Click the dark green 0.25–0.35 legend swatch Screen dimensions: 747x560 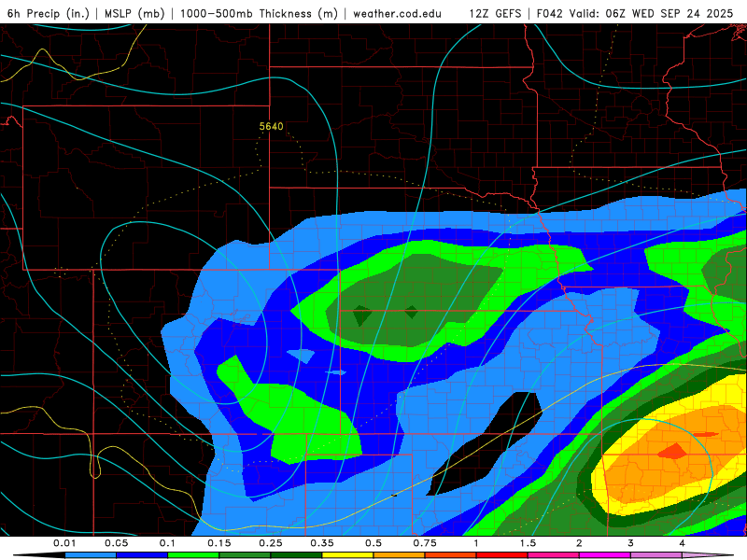click(296, 555)
